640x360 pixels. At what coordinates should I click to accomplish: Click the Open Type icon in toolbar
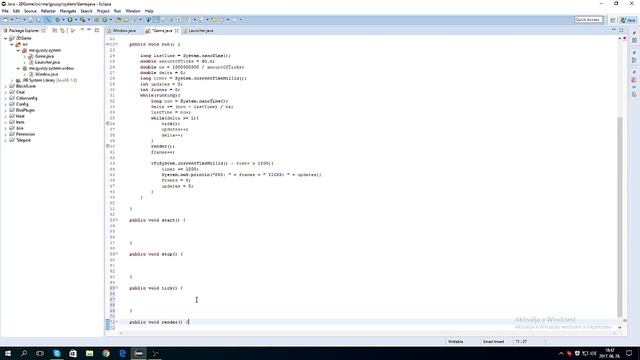coord(118,20)
